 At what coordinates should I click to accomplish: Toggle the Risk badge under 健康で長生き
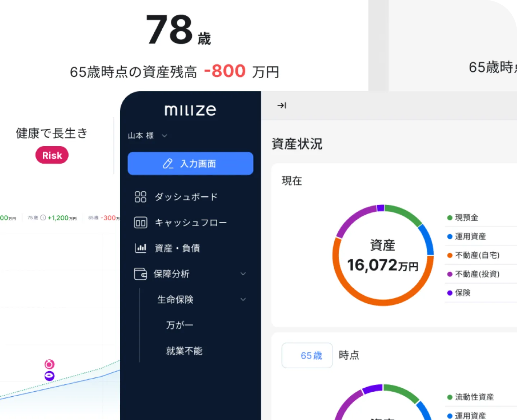pos(52,155)
